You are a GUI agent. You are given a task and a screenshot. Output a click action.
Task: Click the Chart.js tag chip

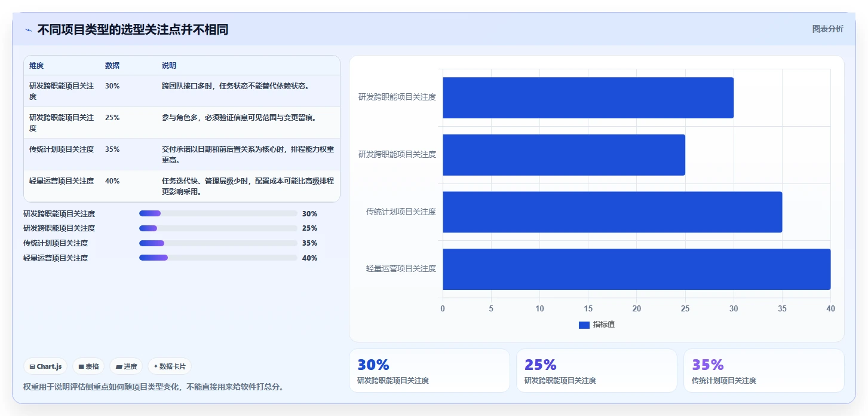pyautogui.click(x=45, y=366)
